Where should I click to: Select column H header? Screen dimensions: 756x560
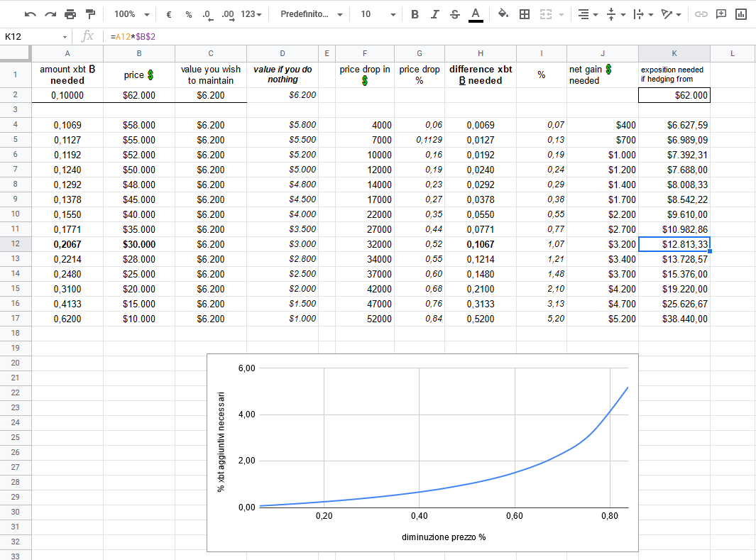[x=480, y=53]
